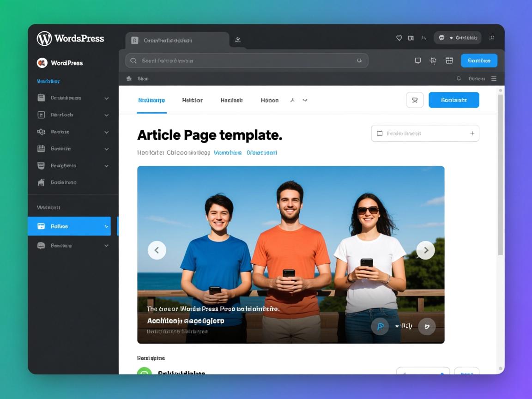Click the round shield icon on slider image

[x=427, y=326]
